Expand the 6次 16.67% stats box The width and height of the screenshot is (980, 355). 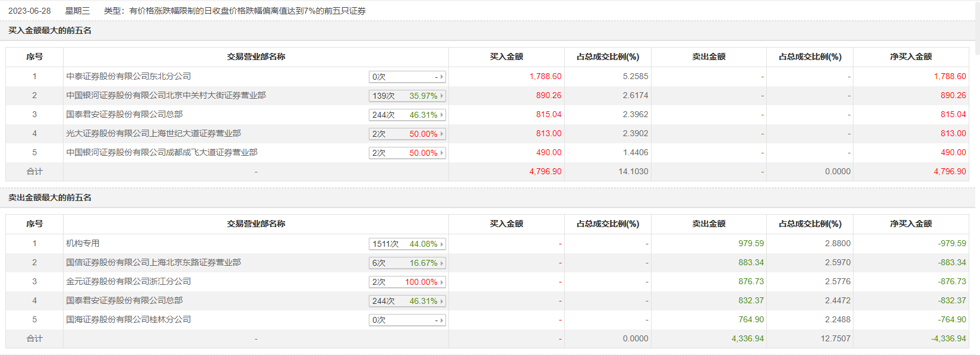(406, 263)
